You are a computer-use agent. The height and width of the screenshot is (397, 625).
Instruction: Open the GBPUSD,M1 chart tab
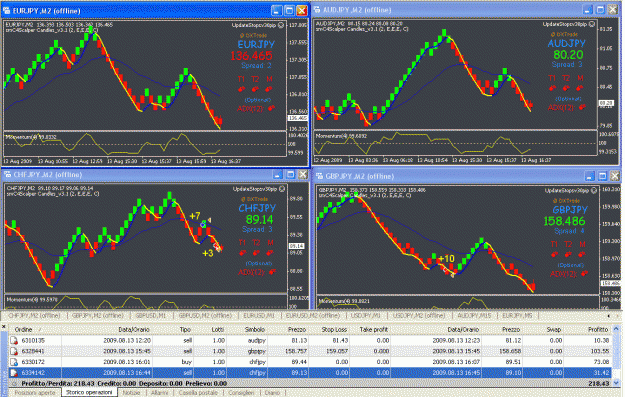(x=150, y=316)
